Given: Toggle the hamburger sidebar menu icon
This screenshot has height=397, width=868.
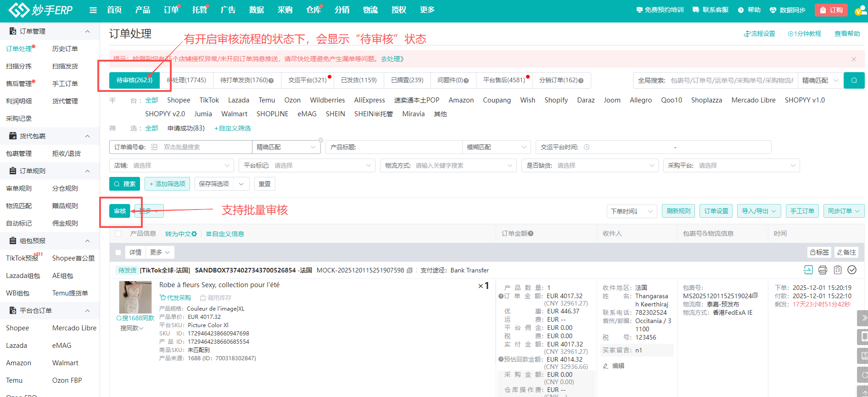Looking at the screenshot, I should (93, 10).
